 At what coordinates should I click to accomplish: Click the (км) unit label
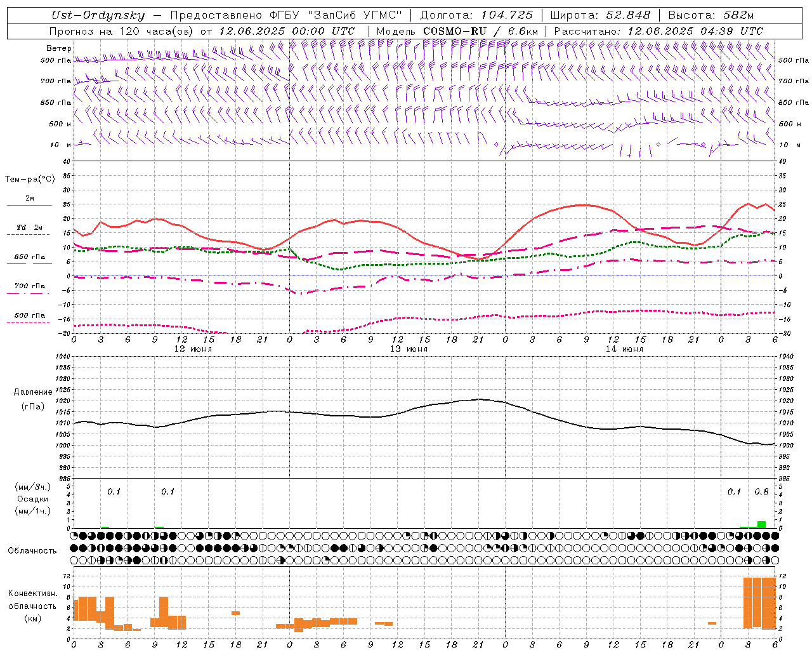pos(32,618)
